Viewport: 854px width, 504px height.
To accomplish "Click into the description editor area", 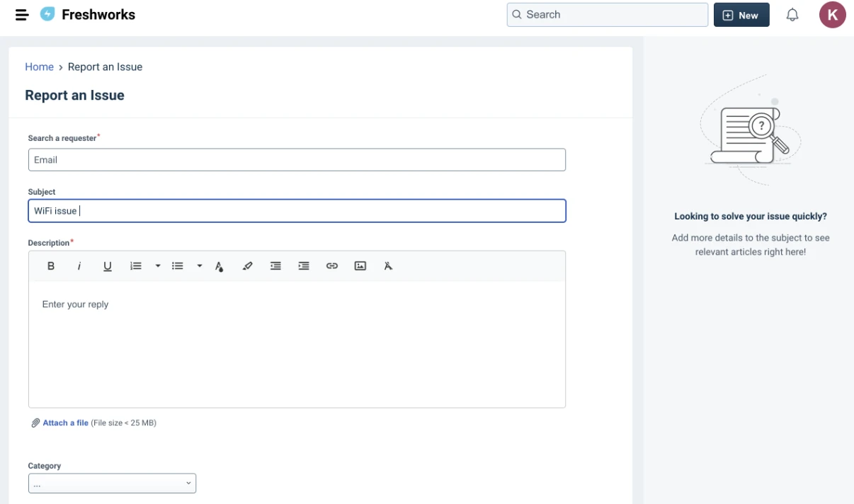I will click(x=297, y=344).
